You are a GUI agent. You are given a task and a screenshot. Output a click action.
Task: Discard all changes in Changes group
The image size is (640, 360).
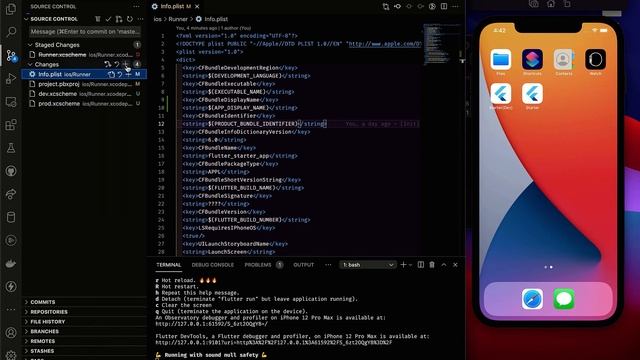point(117,64)
